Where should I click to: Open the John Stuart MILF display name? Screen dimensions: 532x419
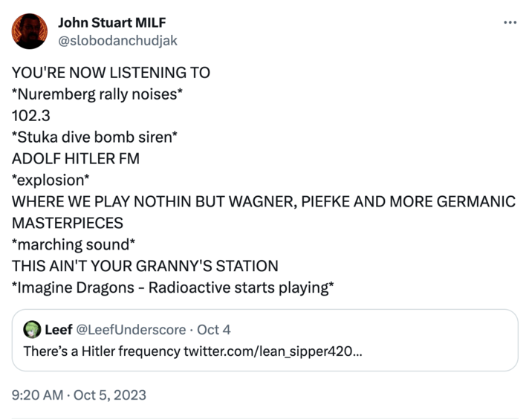click(111, 22)
